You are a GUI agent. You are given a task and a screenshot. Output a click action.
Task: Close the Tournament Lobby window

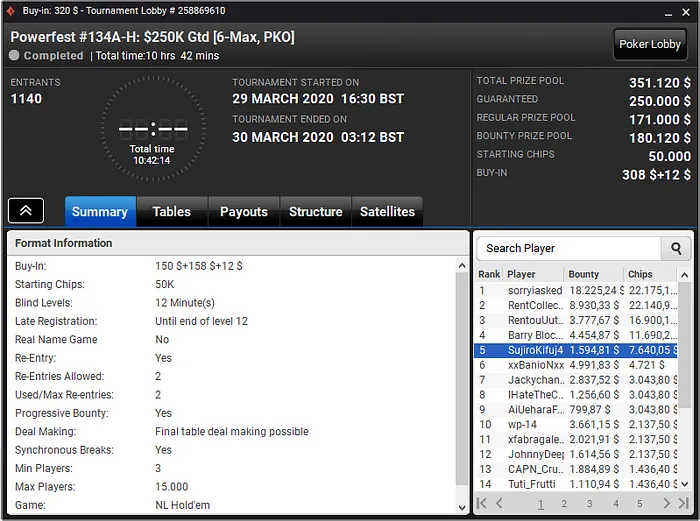[x=686, y=13]
